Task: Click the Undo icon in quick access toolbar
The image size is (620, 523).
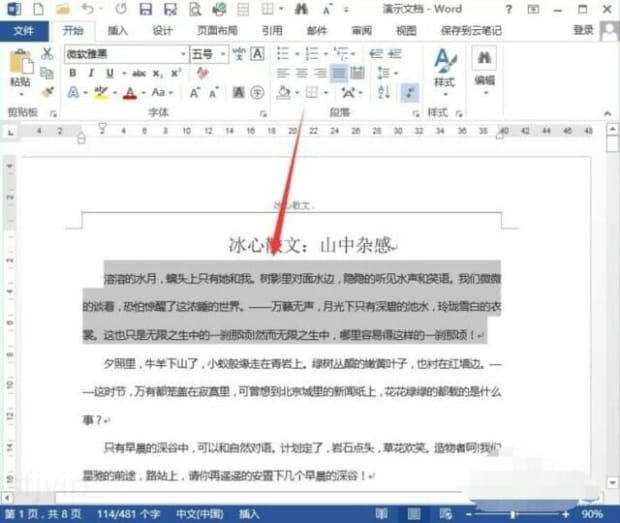Action: (88, 9)
